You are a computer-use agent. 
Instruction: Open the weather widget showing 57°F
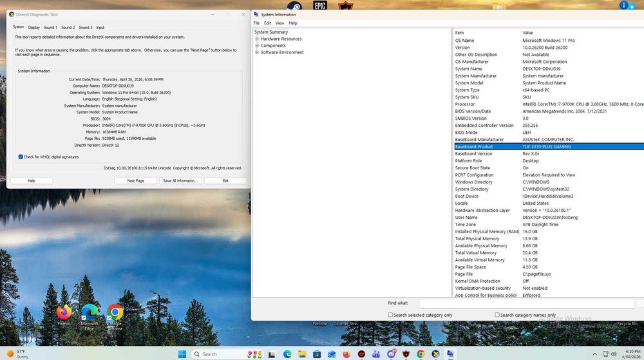click(17, 354)
